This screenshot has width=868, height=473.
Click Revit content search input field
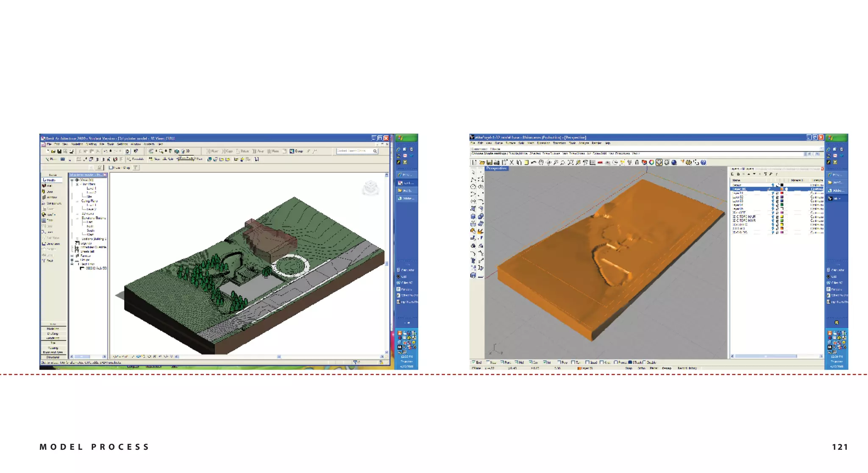point(354,151)
